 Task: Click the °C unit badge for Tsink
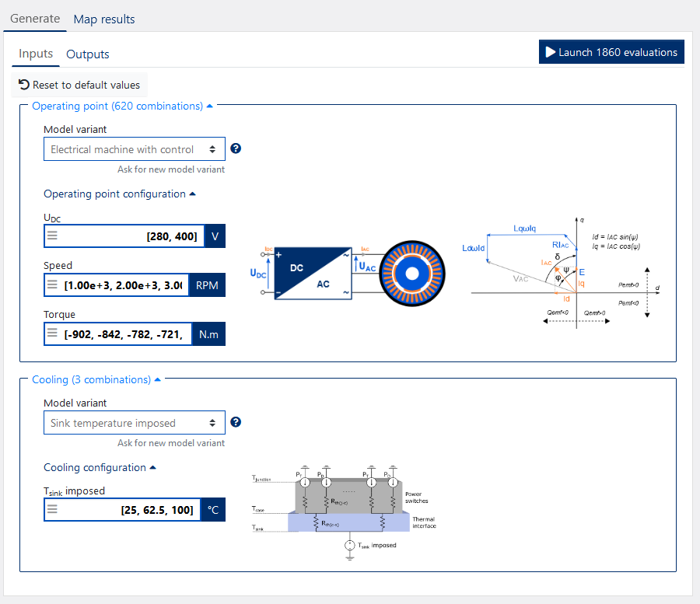(x=212, y=510)
